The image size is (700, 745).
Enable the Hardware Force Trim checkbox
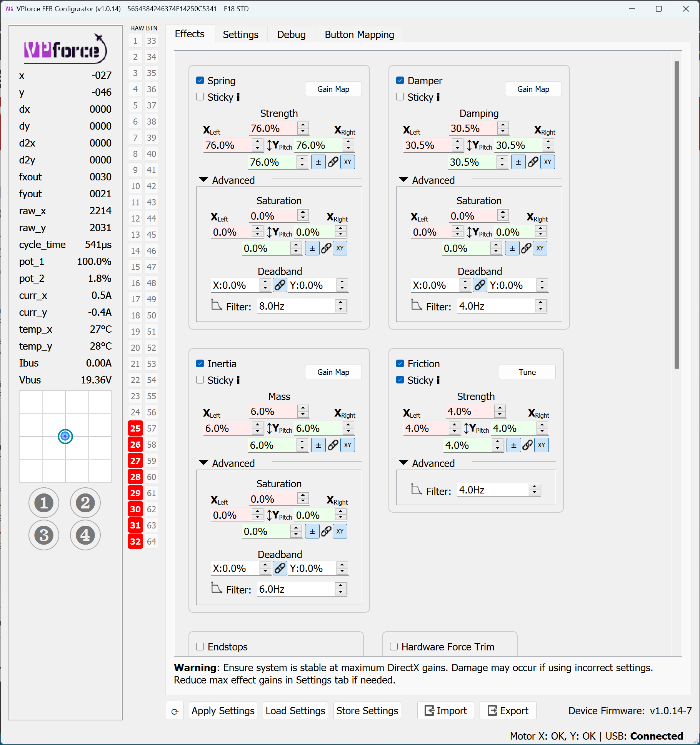[x=394, y=647]
